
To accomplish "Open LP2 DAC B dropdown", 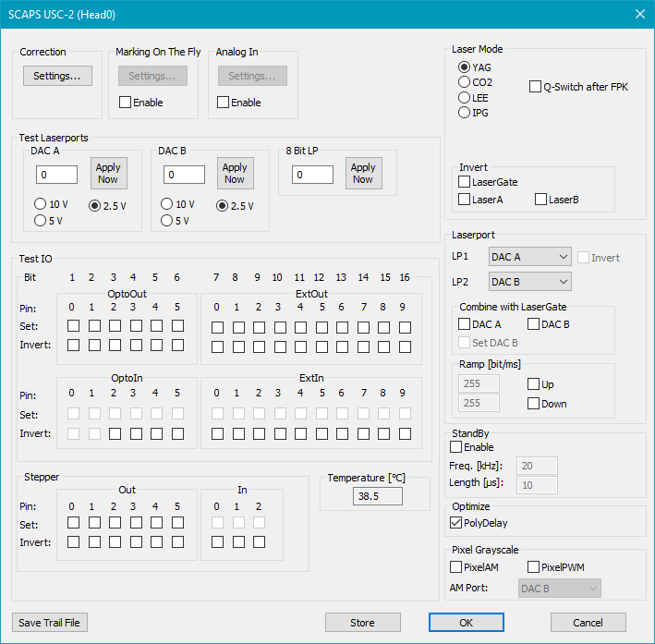I will click(528, 281).
